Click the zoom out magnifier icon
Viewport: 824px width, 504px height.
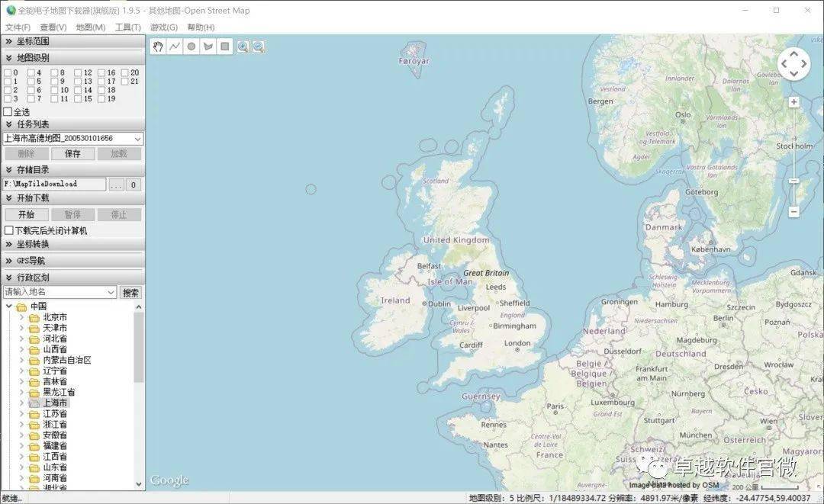point(259,47)
